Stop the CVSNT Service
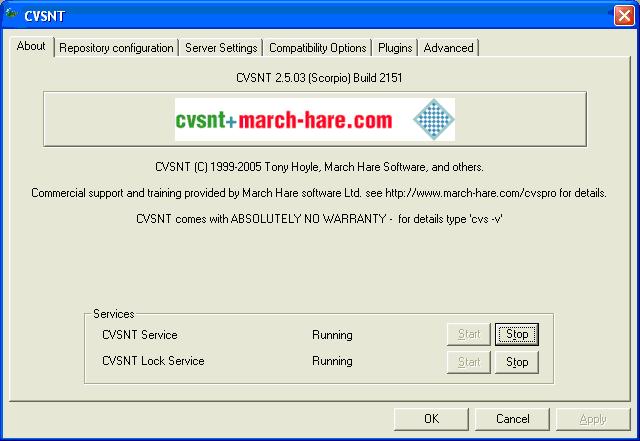The image size is (640, 441). click(x=517, y=334)
